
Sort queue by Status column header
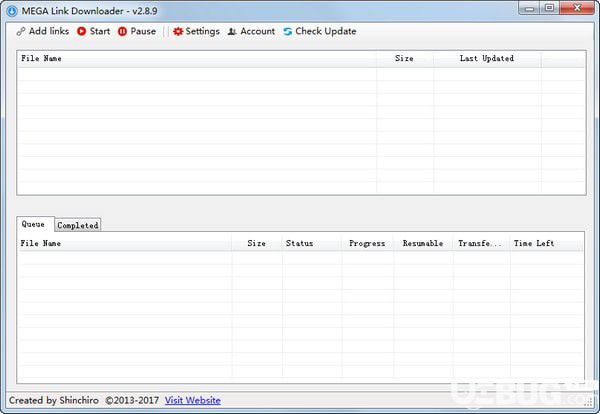click(x=311, y=243)
